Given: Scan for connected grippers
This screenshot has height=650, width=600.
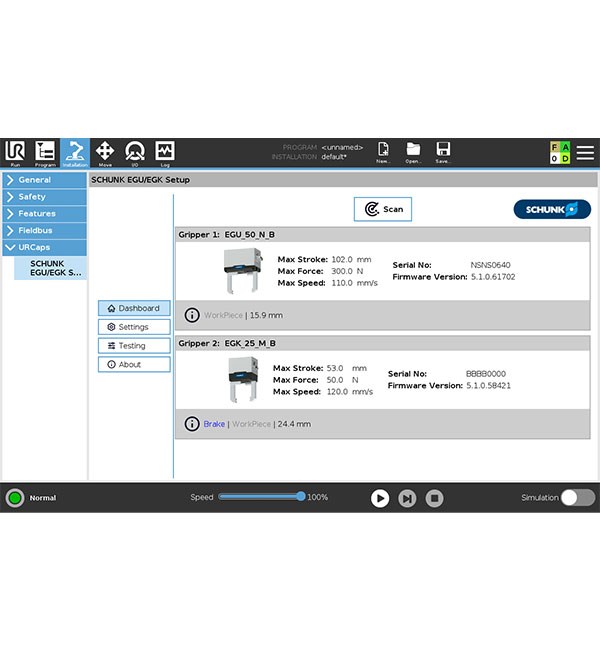Looking at the screenshot, I should point(383,209).
